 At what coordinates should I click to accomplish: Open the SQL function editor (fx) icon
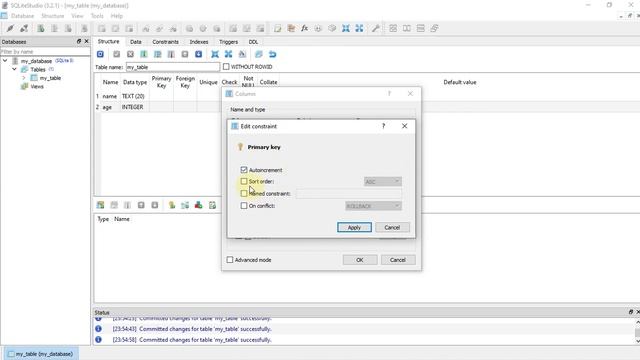pos(304,28)
